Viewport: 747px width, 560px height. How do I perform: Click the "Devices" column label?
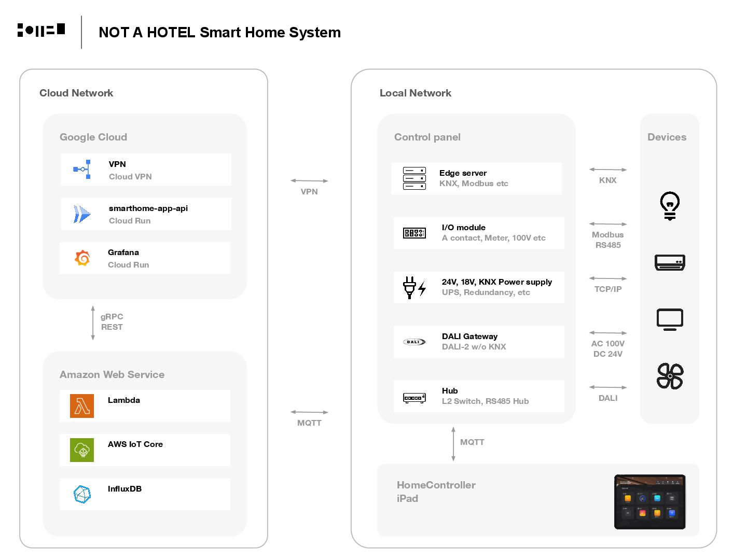667,137
